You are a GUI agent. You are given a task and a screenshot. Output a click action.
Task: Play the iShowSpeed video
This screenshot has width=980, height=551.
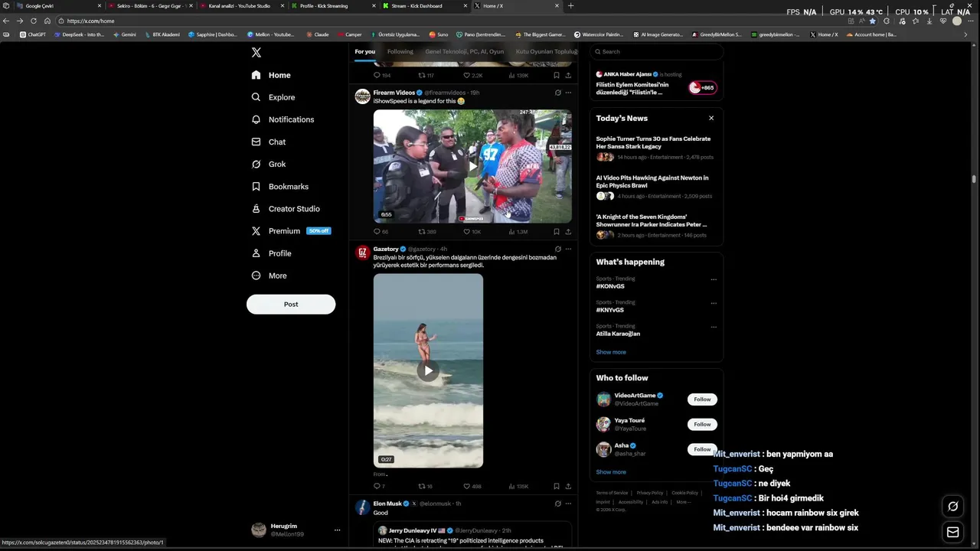coord(472,166)
